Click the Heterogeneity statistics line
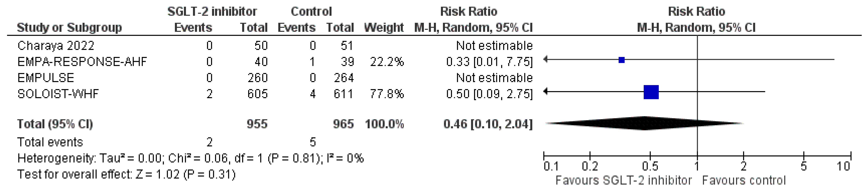The height and width of the screenshot is (190, 868). pos(190,158)
